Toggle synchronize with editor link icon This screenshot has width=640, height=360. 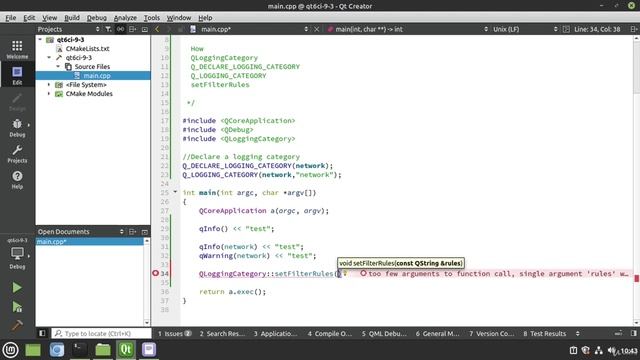point(120,29)
